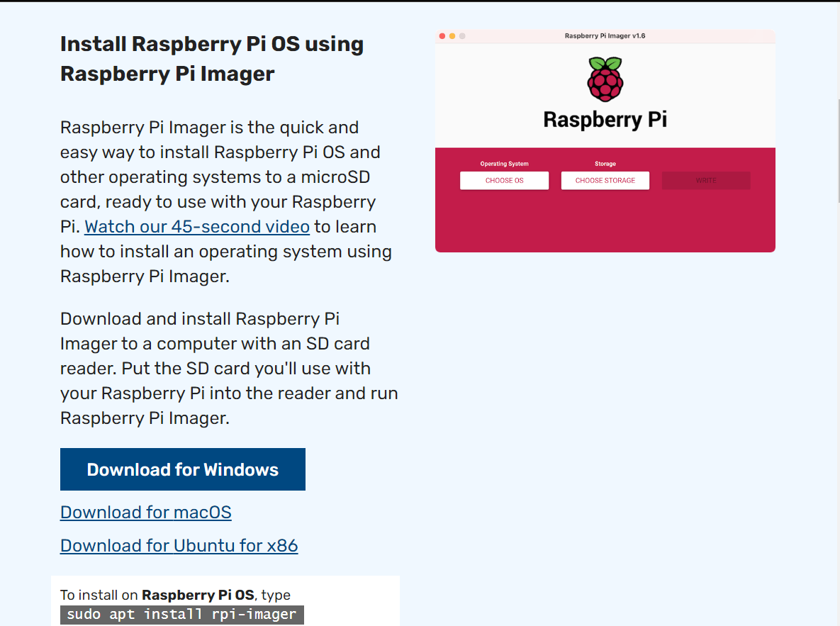Click the 'Storage' label in Imager
This screenshot has width=840, height=626.
click(605, 164)
